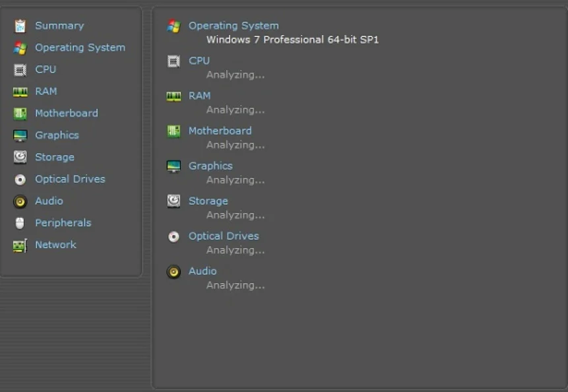Click the CPU chip icon in sidebar

[20, 69]
